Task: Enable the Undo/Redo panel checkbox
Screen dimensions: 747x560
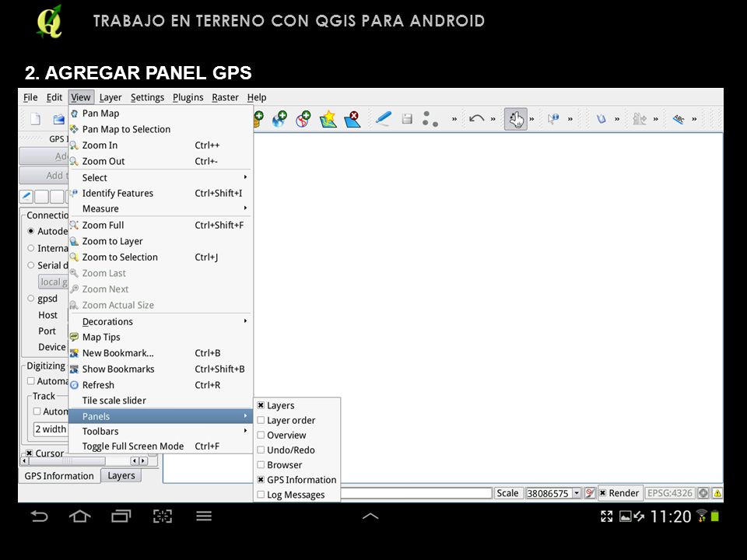Action: (261, 450)
